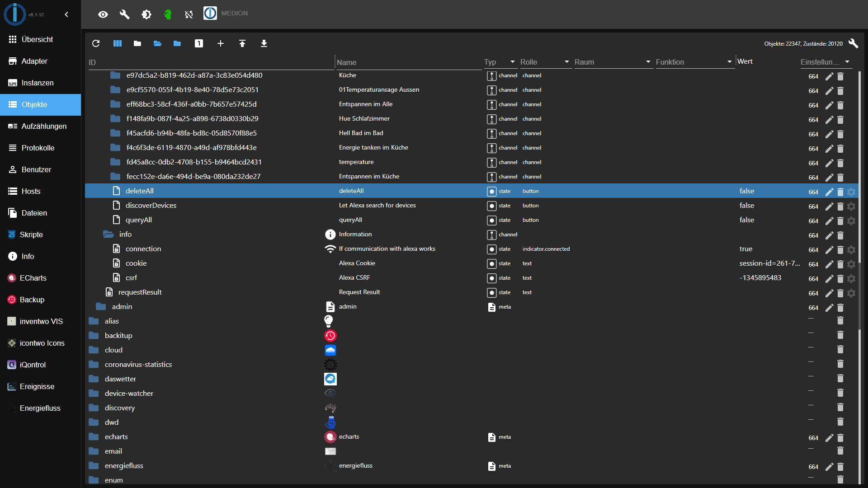868x488 pixels.
Task: Toggle the eye visibility icon in top bar
Action: [x=103, y=14]
